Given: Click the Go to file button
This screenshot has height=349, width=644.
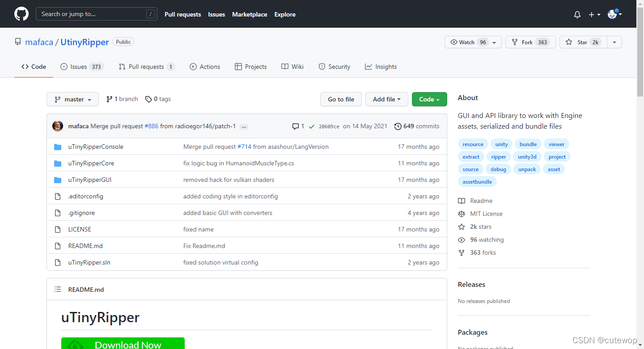Looking at the screenshot, I should 341,99.
